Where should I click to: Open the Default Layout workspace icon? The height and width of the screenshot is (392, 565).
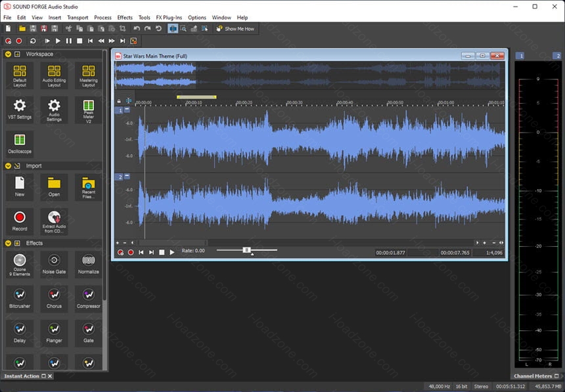[x=20, y=76]
